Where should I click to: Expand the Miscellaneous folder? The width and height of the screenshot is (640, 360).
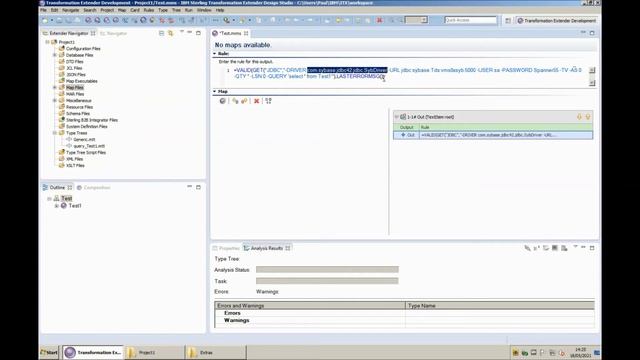click(55, 100)
